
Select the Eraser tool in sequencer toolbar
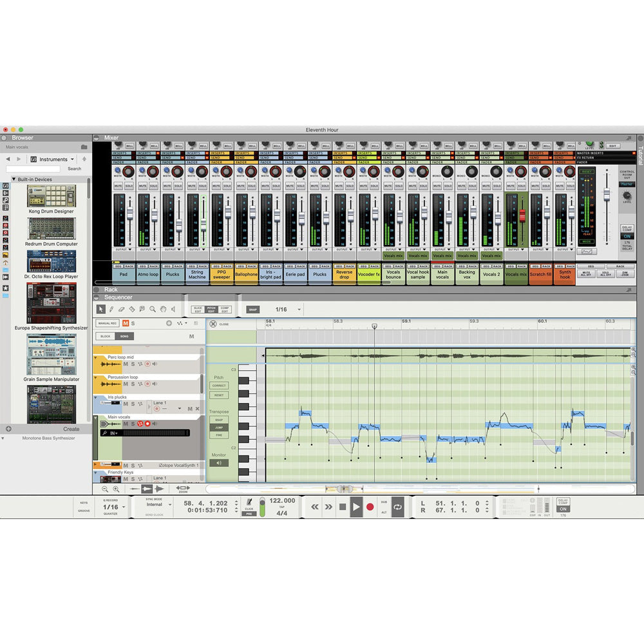[x=121, y=309]
